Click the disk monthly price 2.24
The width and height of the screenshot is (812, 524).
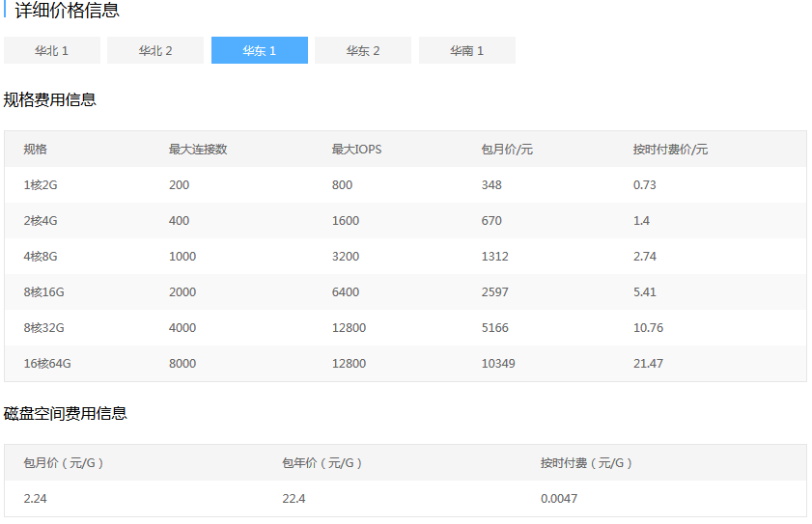click(35, 499)
